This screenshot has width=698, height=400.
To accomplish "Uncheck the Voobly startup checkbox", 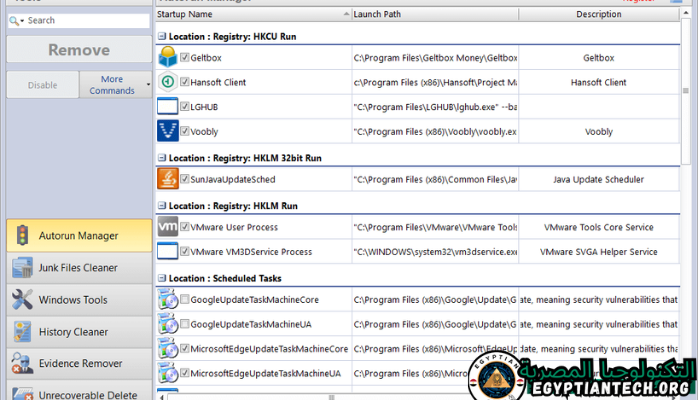I will [x=185, y=131].
